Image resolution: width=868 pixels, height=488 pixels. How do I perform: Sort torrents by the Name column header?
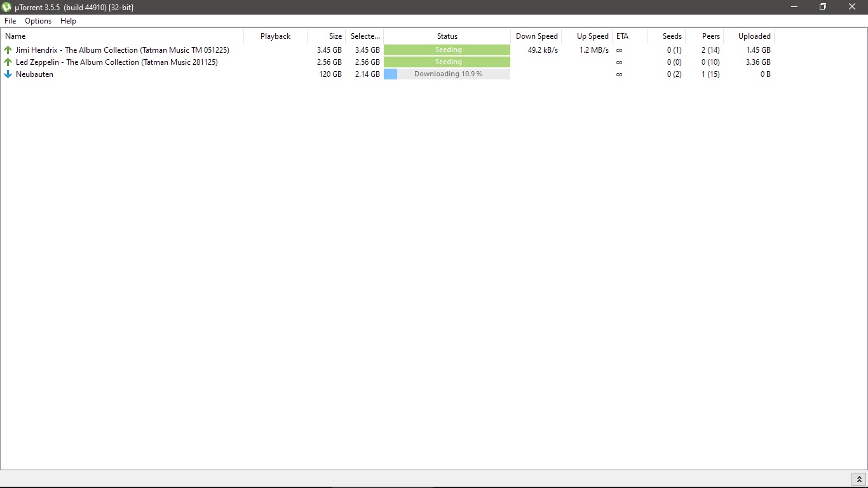click(x=122, y=36)
